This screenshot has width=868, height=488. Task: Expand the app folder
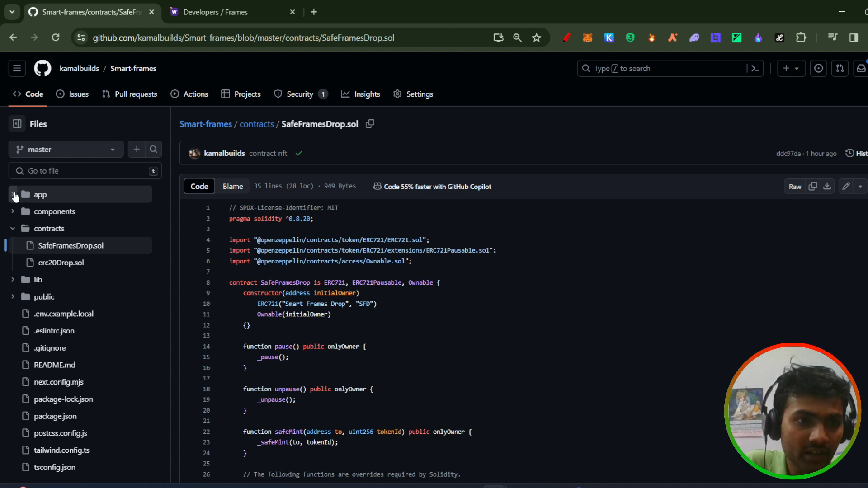point(13,194)
